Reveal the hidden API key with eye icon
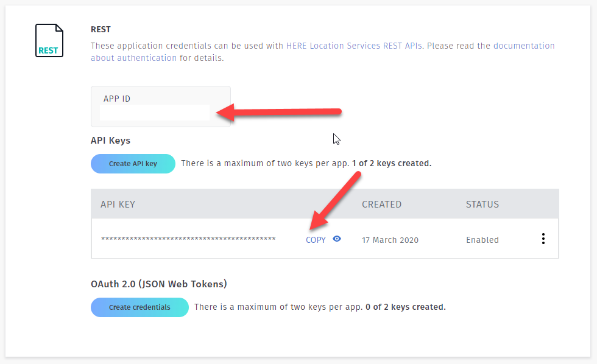 [337, 239]
